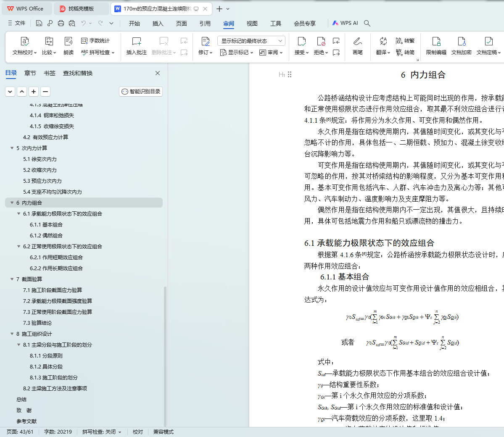This screenshot has width=504, height=437.
Task: Open 字数统计 word count
Action: (x=95, y=41)
